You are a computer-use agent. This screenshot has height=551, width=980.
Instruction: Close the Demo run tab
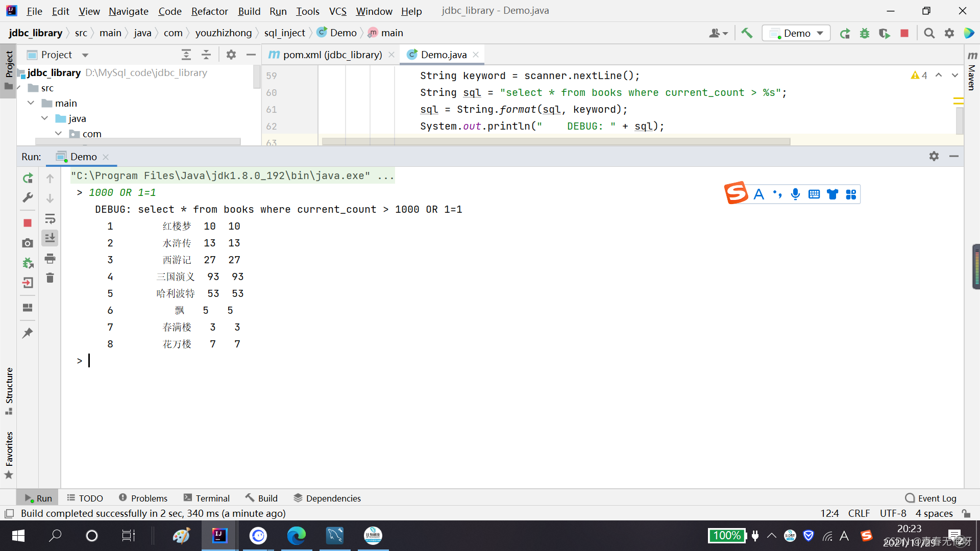(106, 157)
